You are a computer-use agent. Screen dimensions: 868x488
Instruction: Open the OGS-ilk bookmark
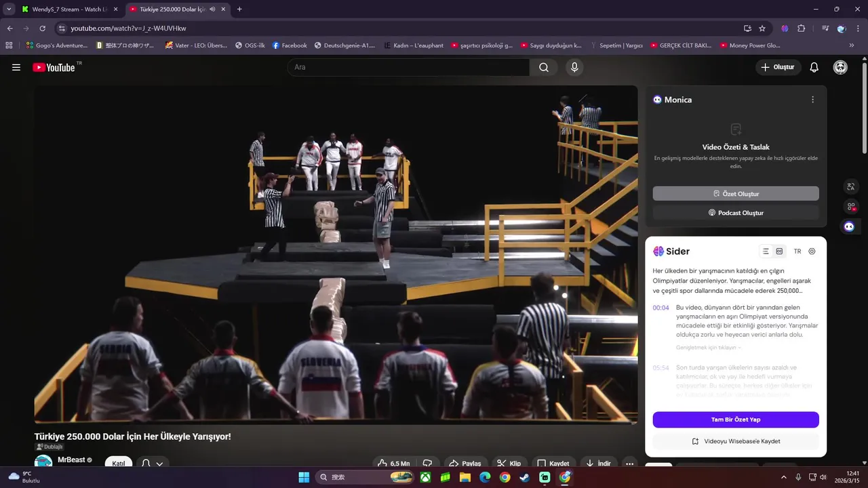(250, 45)
